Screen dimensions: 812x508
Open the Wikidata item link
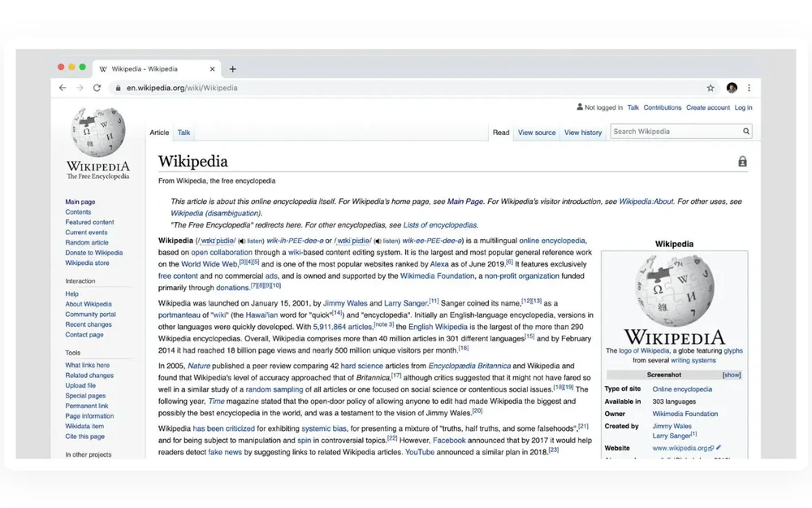tap(84, 426)
